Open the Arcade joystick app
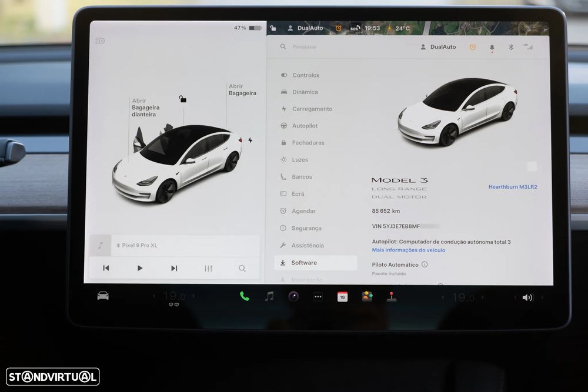 (x=392, y=297)
